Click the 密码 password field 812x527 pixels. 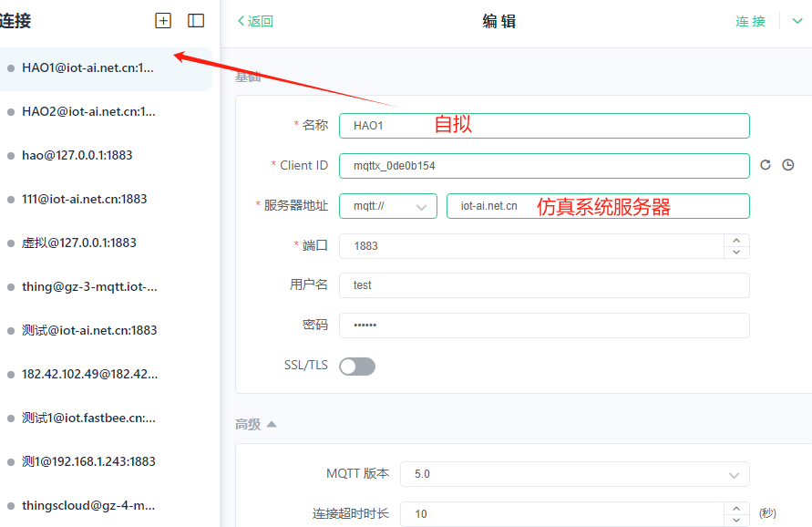point(543,325)
